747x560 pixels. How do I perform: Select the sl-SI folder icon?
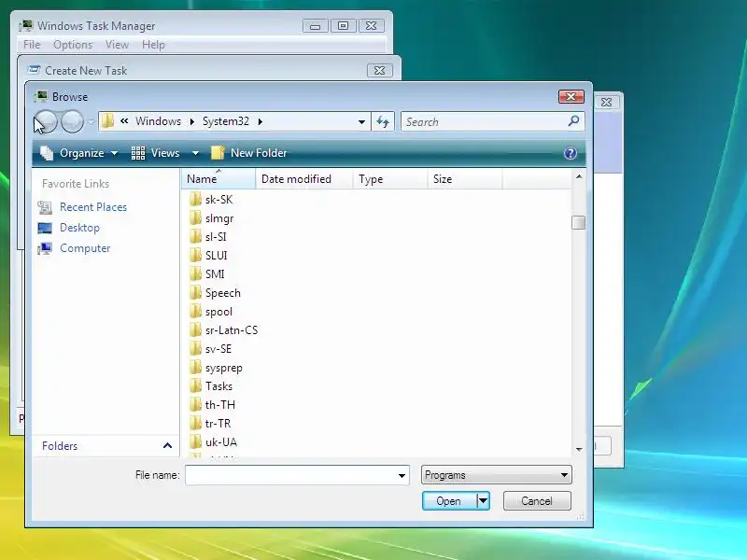point(195,237)
